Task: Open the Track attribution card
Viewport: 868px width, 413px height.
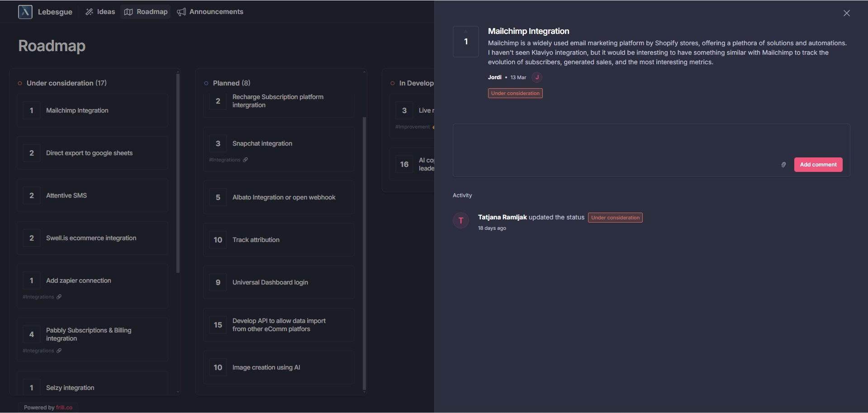Action: [279, 240]
